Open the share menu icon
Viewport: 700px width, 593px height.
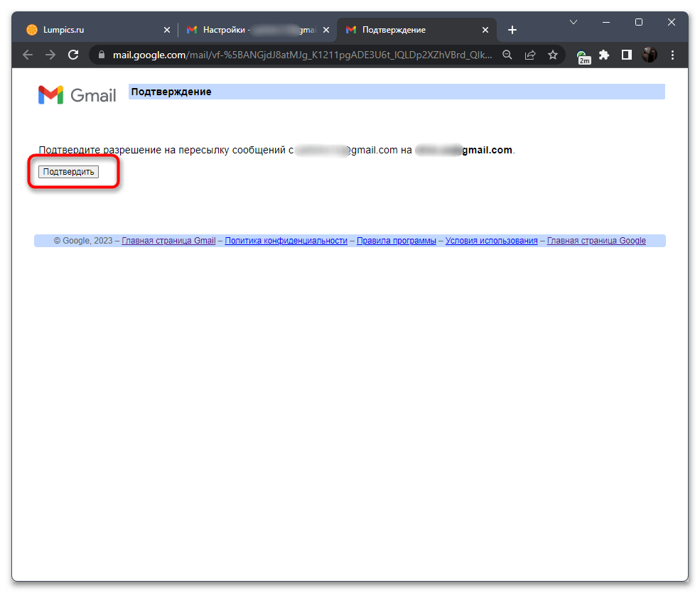click(530, 55)
